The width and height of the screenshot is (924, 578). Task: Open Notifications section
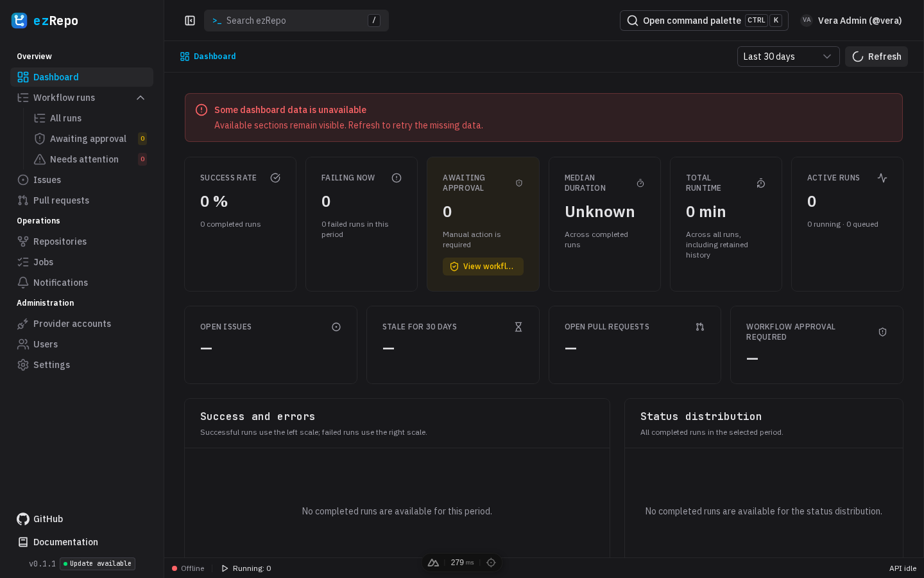click(x=81, y=283)
